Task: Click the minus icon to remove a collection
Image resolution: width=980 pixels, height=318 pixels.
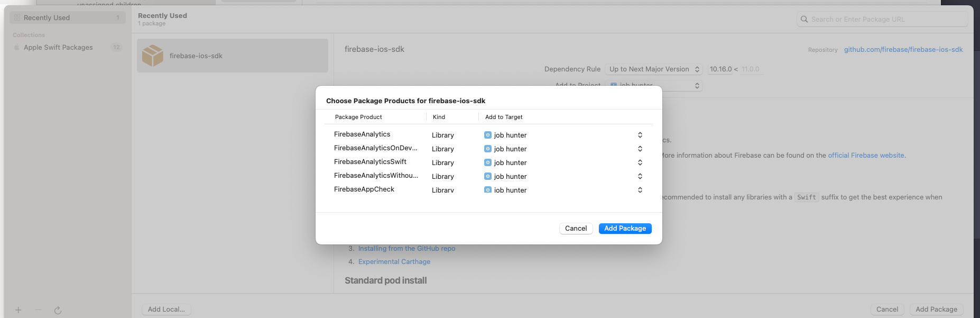Action: point(38,310)
